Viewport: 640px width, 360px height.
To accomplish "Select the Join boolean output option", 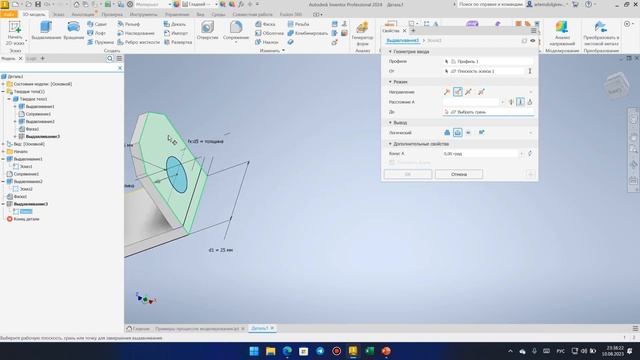I will click(x=447, y=133).
